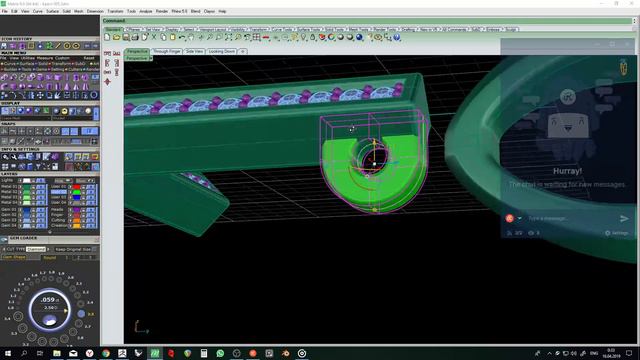Switch to the Side View viewport tab
Image resolution: width=640 pixels, height=360 pixels.
pos(194,51)
